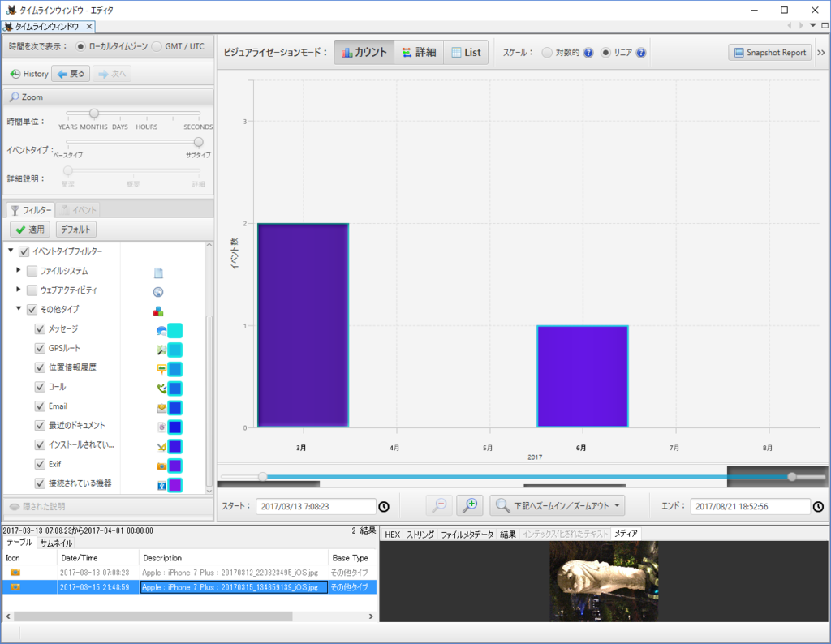The image size is (831, 644).
Task: Click the 戻る back button
Action: [71, 74]
